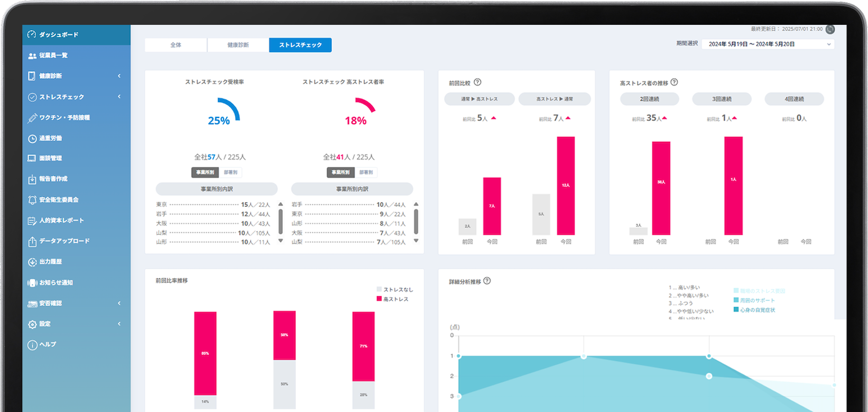Switch to the 全体 tab
Viewport: 868px width, 412px height.
176,45
